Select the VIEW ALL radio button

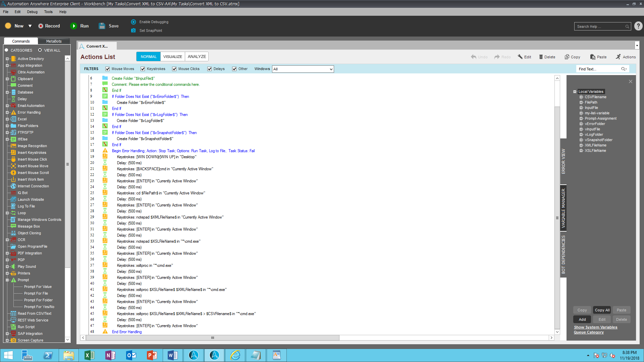click(x=40, y=50)
